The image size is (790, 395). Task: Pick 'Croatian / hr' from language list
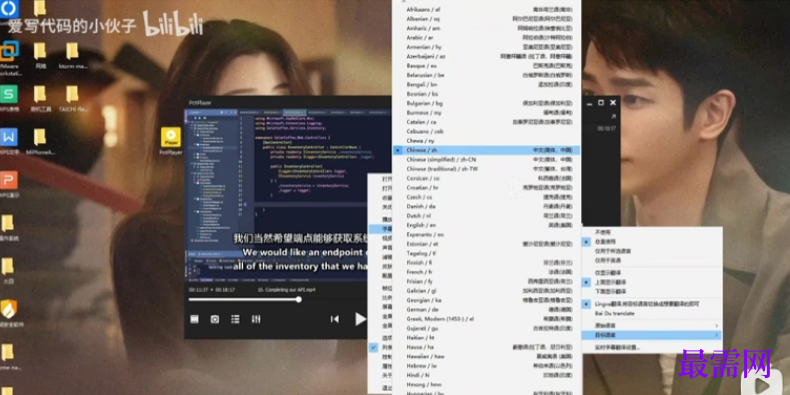(x=487, y=187)
